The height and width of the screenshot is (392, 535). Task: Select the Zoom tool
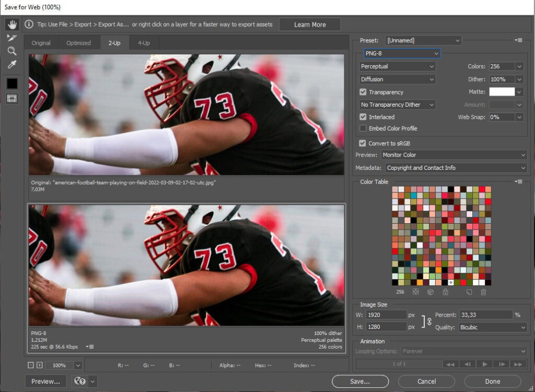[x=11, y=51]
